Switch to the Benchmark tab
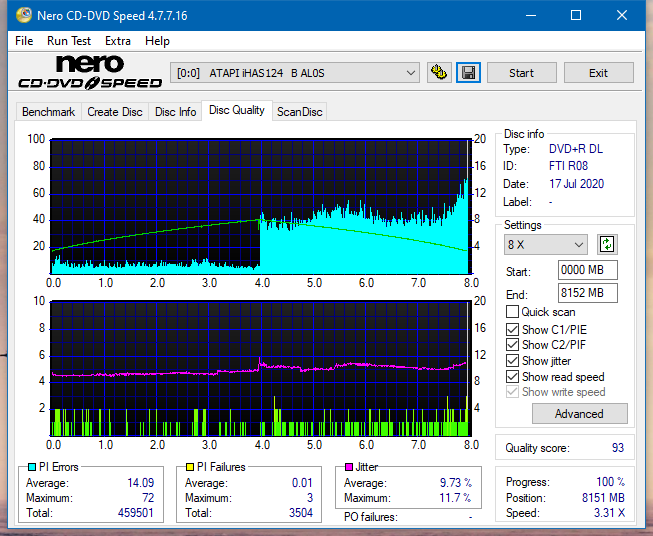This screenshot has width=653, height=536. click(x=48, y=112)
